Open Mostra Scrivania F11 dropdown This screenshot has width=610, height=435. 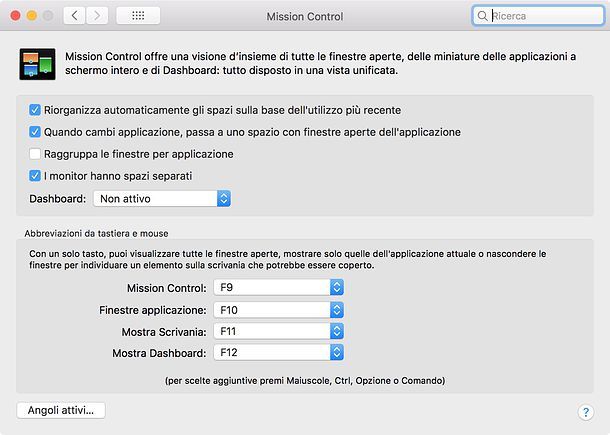pos(279,332)
